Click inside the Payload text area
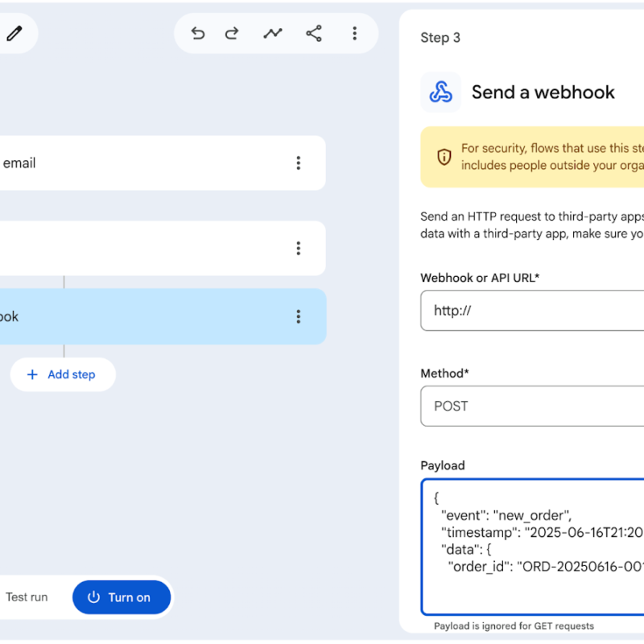644x644 pixels. pos(532,547)
